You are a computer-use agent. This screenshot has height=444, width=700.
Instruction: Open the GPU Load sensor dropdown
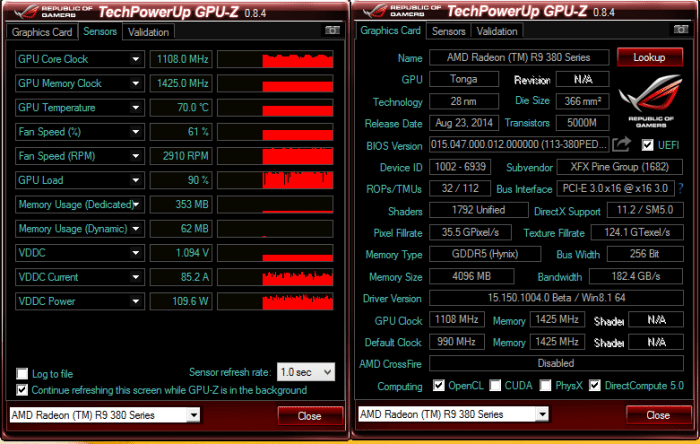click(x=136, y=180)
